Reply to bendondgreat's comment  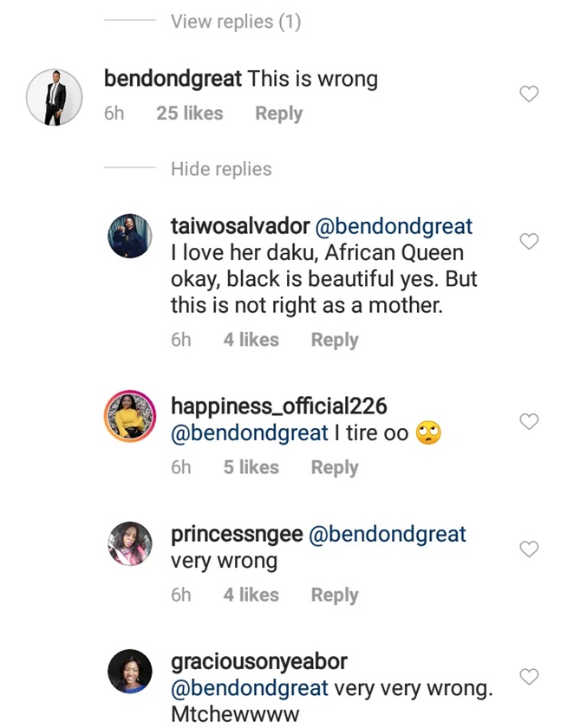click(x=278, y=114)
